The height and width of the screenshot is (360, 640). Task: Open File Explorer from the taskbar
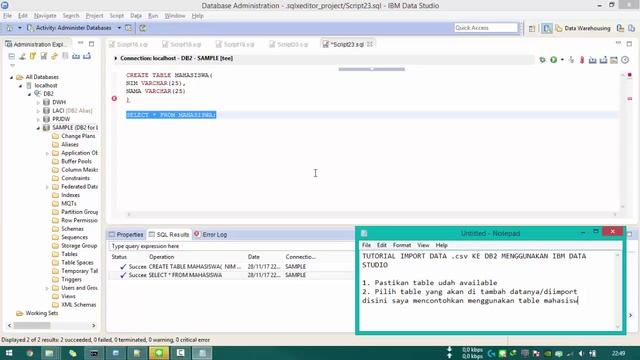(49, 353)
